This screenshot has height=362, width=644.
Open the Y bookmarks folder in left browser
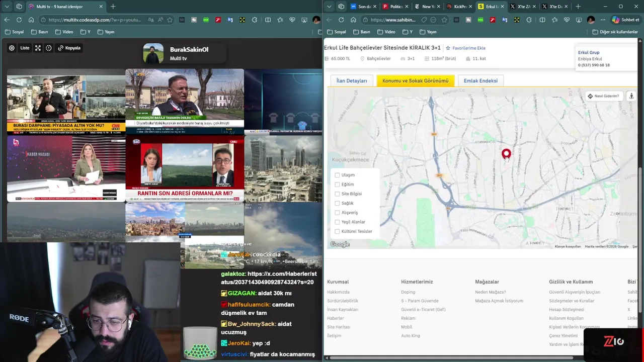[x=86, y=32]
